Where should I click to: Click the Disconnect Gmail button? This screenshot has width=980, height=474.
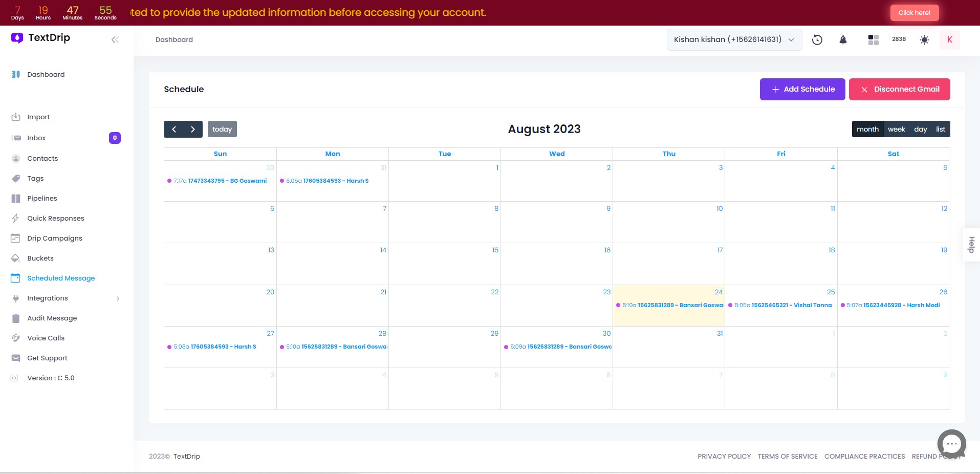pyautogui.click(x=899, y=90)
